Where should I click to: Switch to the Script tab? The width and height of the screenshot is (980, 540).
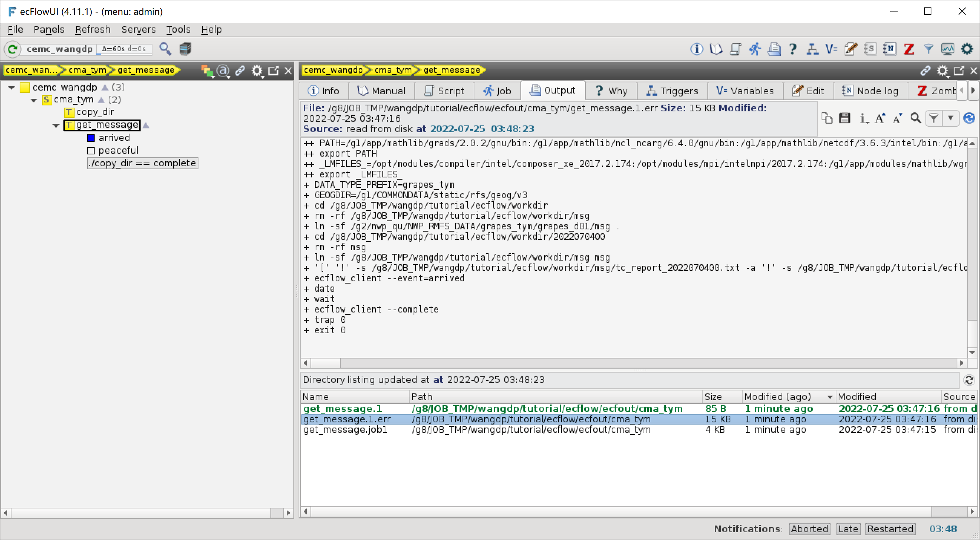(444, 91)
